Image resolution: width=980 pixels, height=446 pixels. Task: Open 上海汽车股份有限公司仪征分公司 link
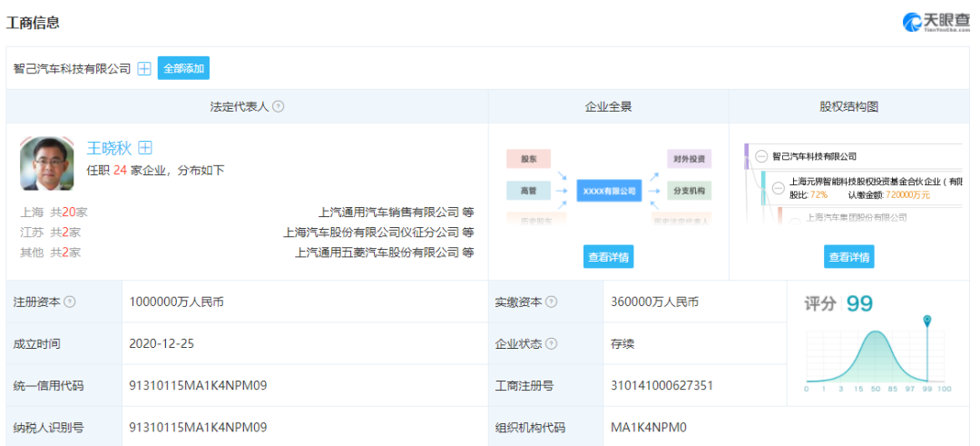click(372, 232)
